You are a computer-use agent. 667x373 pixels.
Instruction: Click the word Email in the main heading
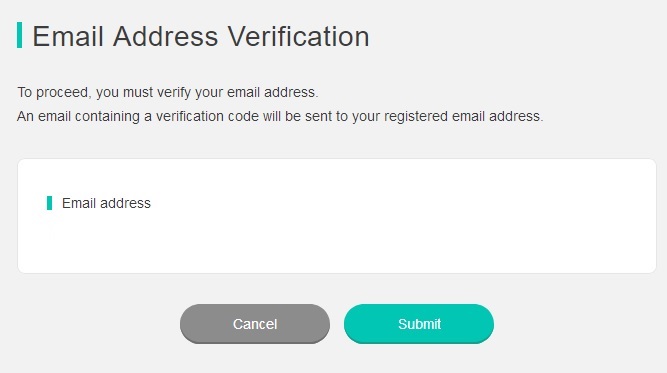coord(68,36)
